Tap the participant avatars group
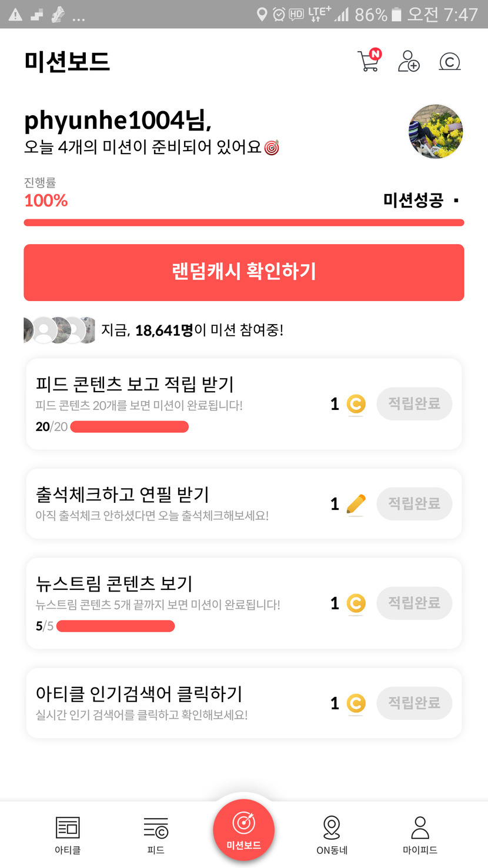Screen dimensions: 488x868 [59, 330]
